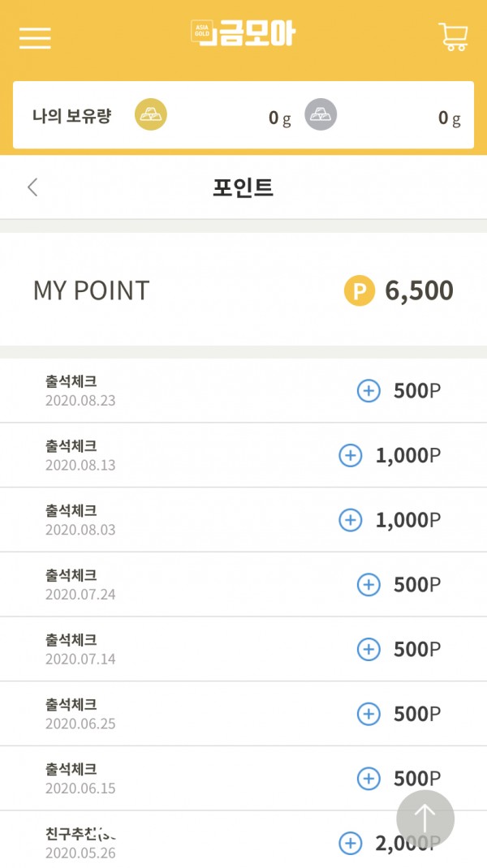The height and width of the screenshot is (868, 487).
Task: Tap the gold bar holdings icon
Action: [x=150, y=114]
